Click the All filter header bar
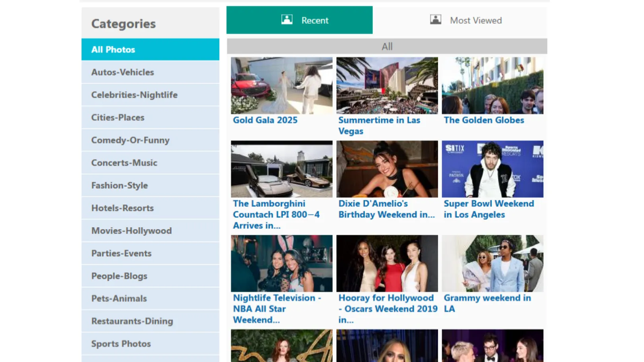644x362 pixels. (x=387, y=46)
